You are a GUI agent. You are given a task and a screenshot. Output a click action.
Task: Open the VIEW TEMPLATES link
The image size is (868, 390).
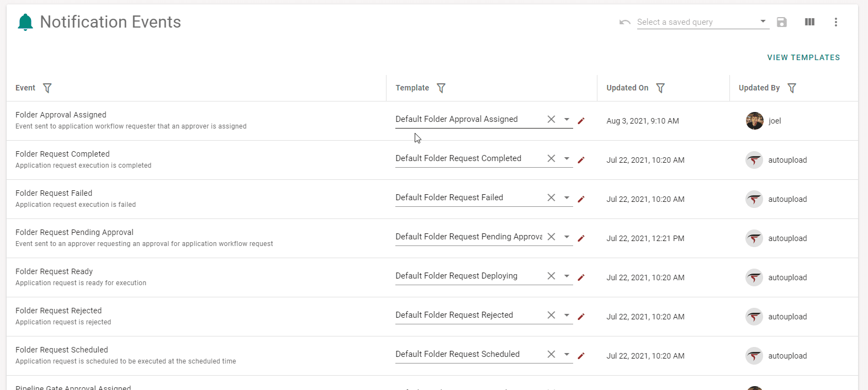(x=803, y=57)
